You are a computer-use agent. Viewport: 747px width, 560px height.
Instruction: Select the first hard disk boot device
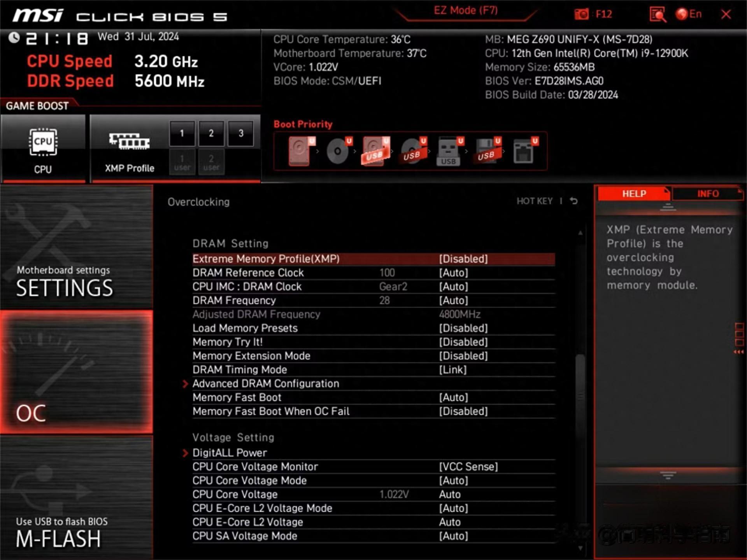point(302,151)
